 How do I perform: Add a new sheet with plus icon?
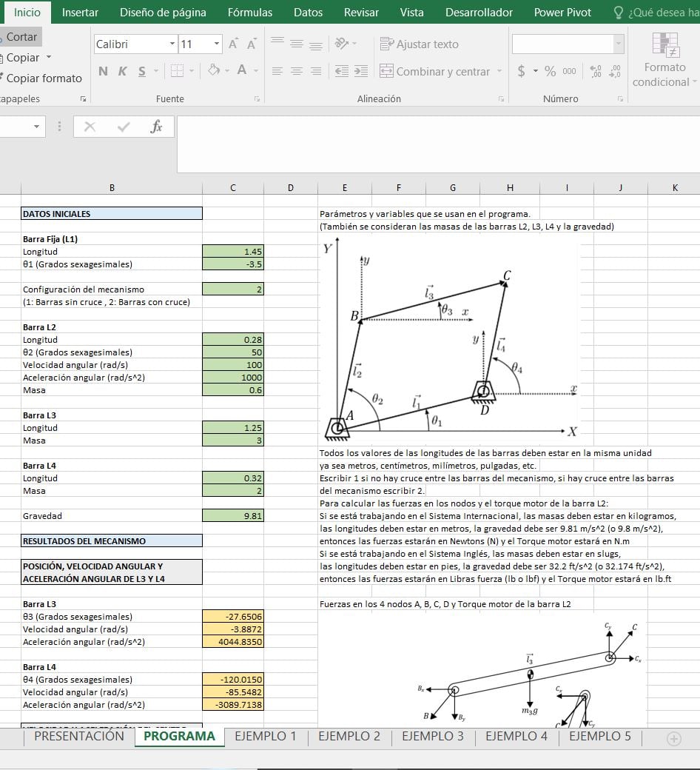674,739
